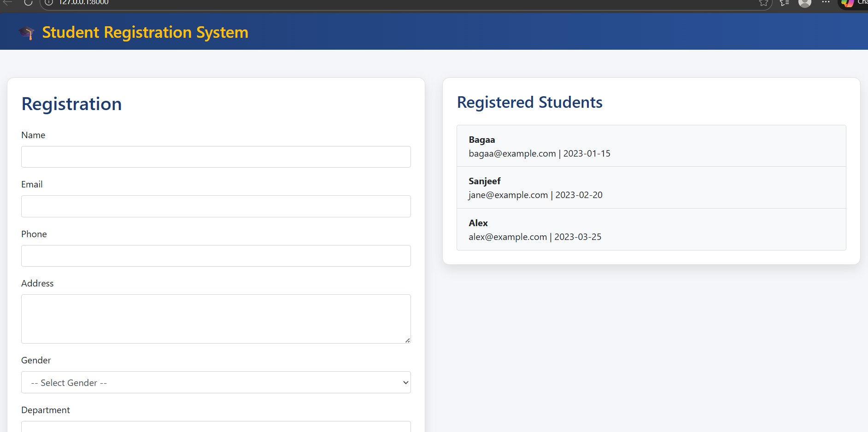This screenshot has width=868, height=432.
Task: Grab the Address textarea resize handle
Action: 407,340
